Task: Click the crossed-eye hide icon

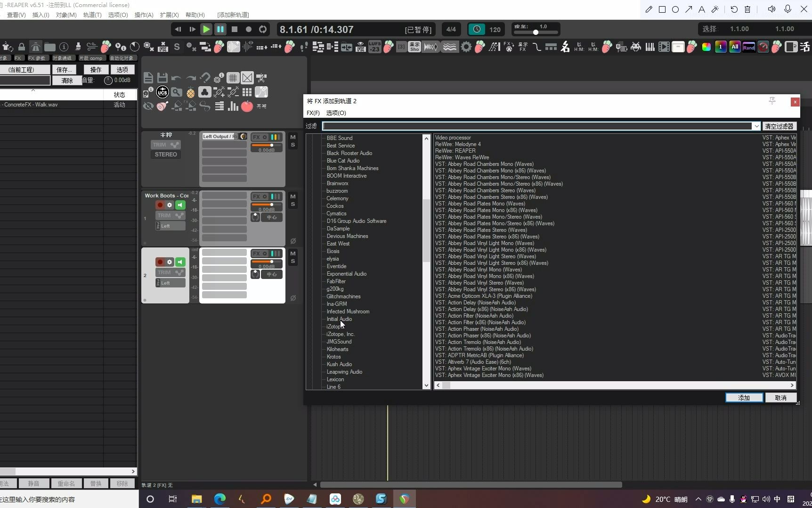Action: pos(148,107)
